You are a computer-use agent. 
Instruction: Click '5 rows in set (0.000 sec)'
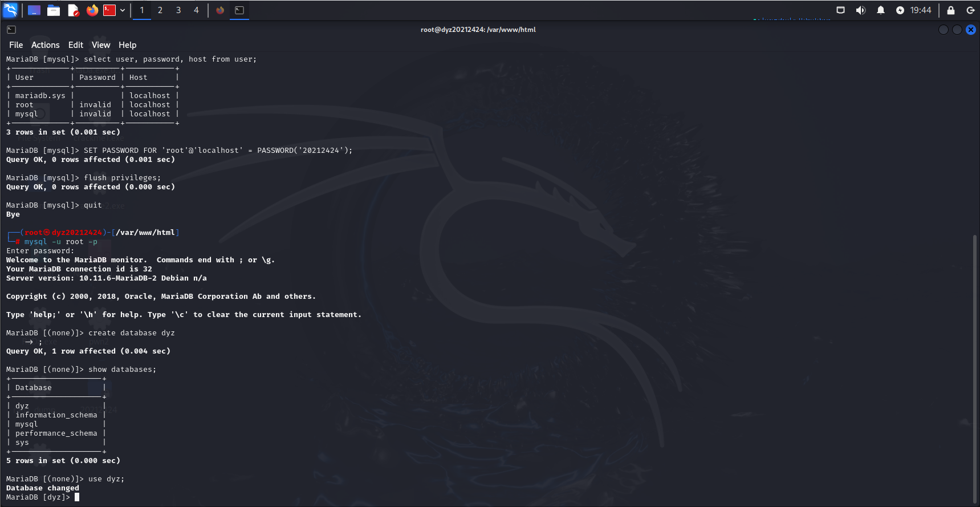pos(63,461)
